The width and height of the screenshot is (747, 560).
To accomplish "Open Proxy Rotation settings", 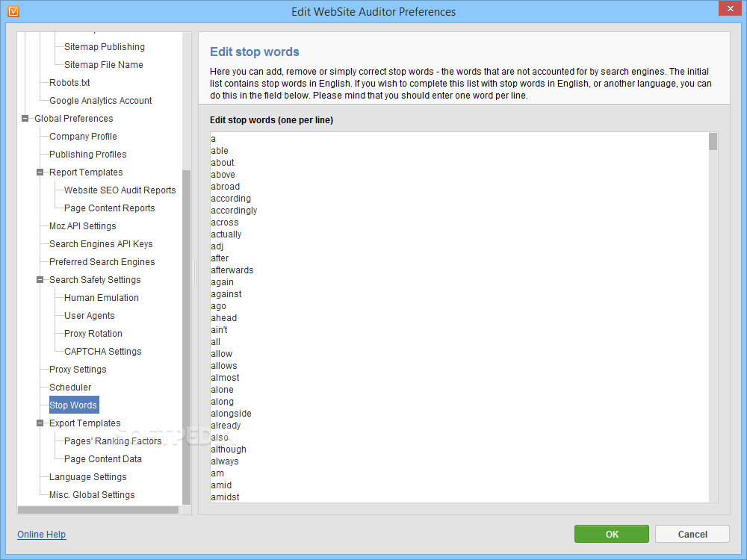I will coord(93,334).
